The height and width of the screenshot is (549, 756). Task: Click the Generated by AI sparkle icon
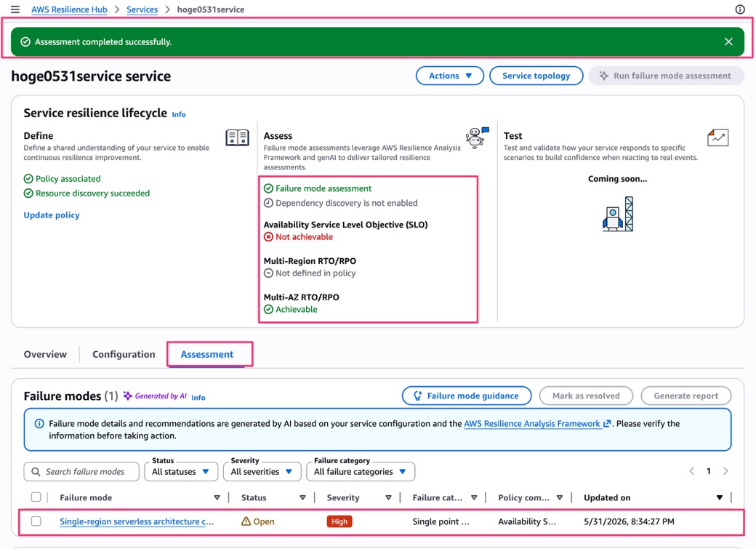127,396
